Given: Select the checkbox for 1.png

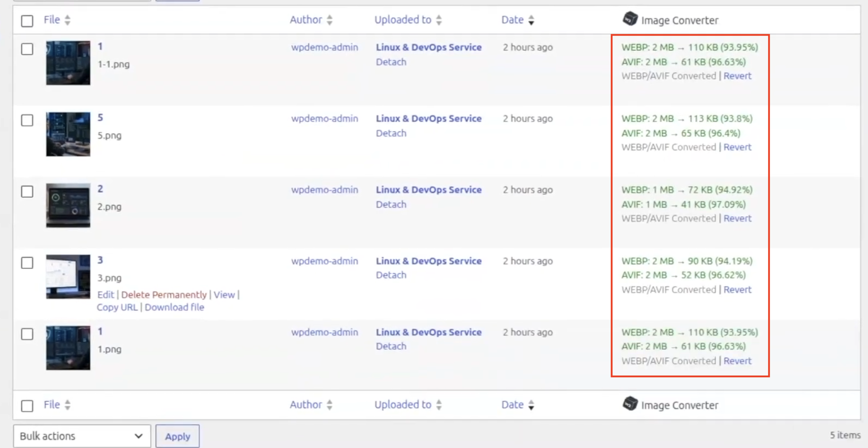Looking at the screenshot, I should [27, 334].
